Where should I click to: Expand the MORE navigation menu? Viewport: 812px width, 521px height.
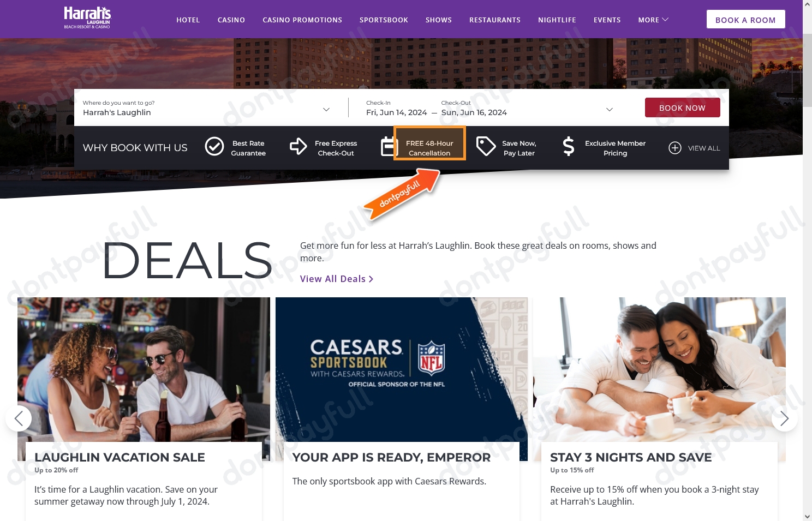coord(653,20)
